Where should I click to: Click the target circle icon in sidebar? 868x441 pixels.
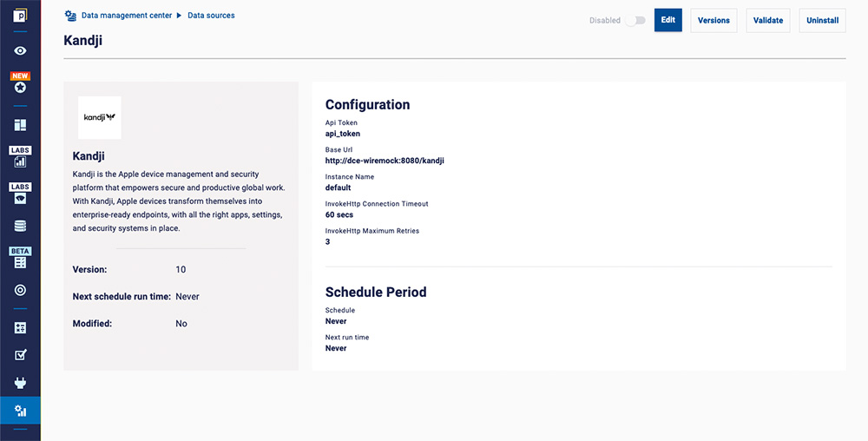pyautogui.click(x=20, y=290)
